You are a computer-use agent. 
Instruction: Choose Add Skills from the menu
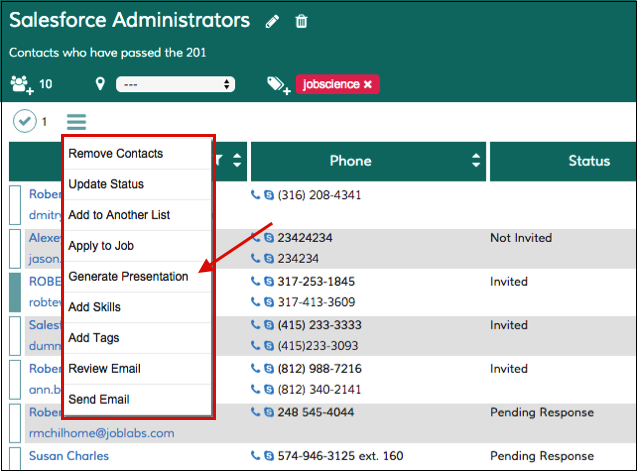point(138,307)
